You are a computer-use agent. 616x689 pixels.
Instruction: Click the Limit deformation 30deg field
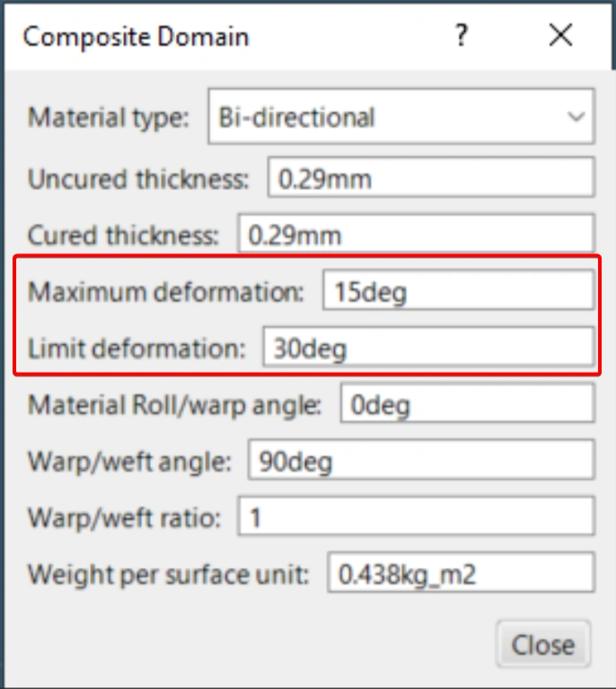click(x=427, y=348)
